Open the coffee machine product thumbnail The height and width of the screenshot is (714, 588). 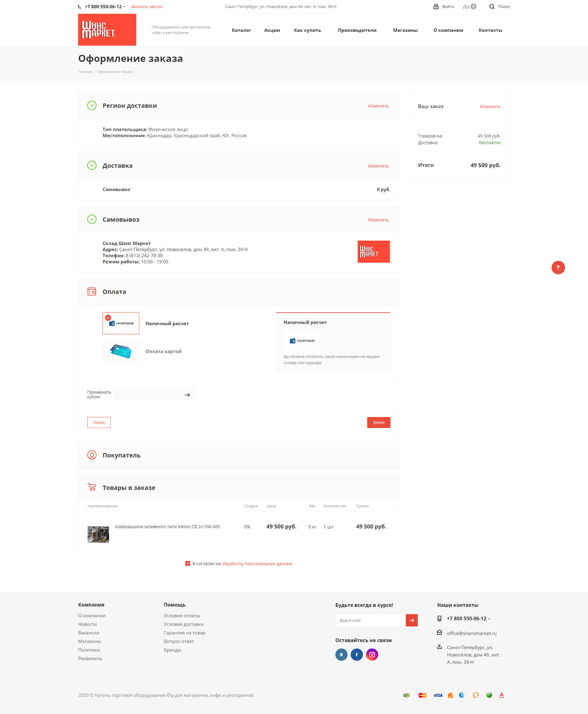pos(98,534)
